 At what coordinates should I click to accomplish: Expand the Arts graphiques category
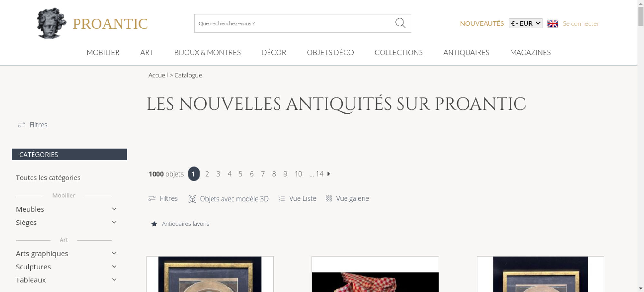tap(114, 253)
